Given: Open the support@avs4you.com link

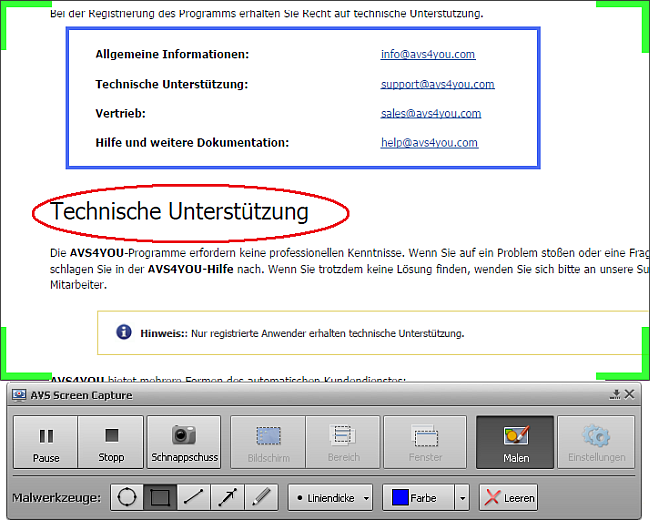Looking at the screenshot, I should [x=437, y=84].
